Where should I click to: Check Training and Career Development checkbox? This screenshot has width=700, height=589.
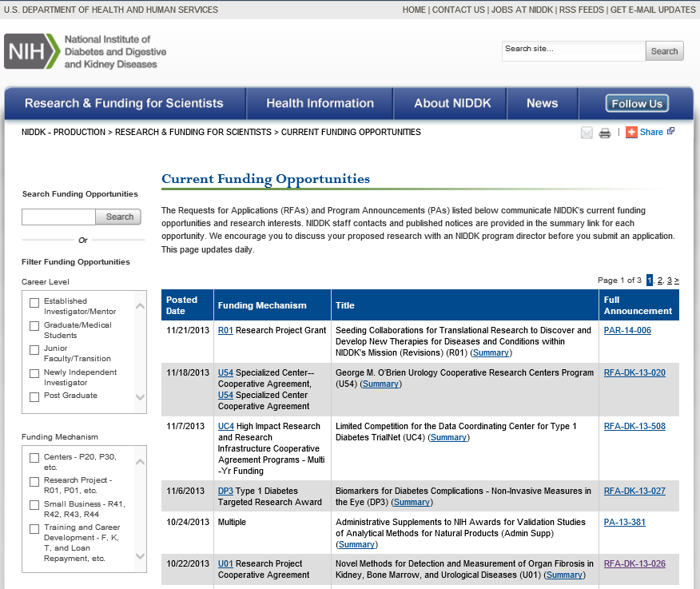pyautogui.click(x=34, y=529)
